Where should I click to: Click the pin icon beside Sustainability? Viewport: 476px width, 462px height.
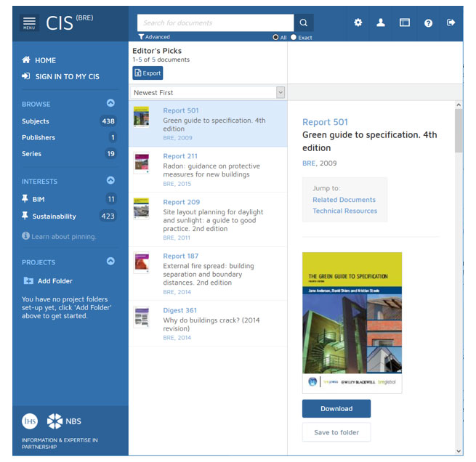(25, 216)
